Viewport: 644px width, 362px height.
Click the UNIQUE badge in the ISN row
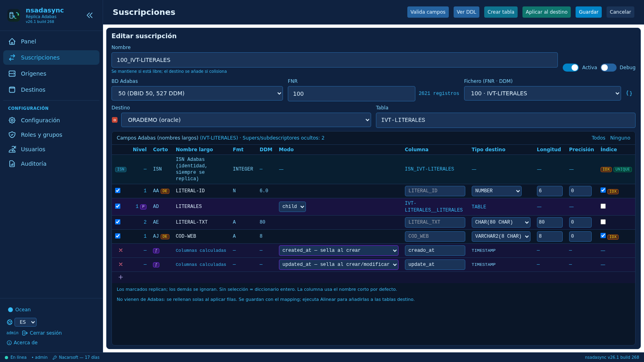(622, 169)
